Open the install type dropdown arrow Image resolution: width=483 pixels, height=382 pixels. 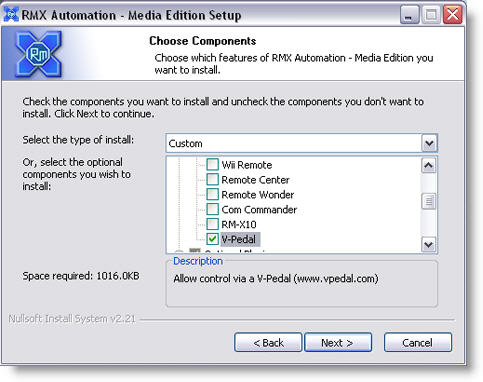429,143
